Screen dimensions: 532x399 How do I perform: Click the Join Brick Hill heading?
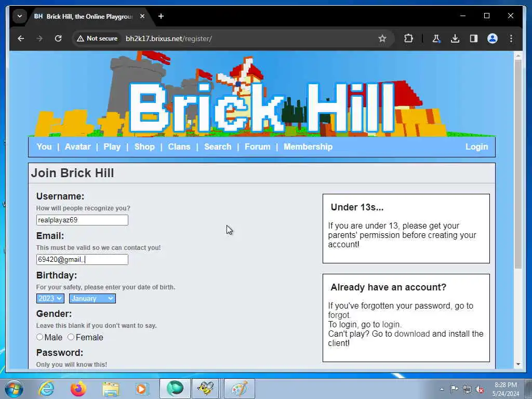point(73,173)
